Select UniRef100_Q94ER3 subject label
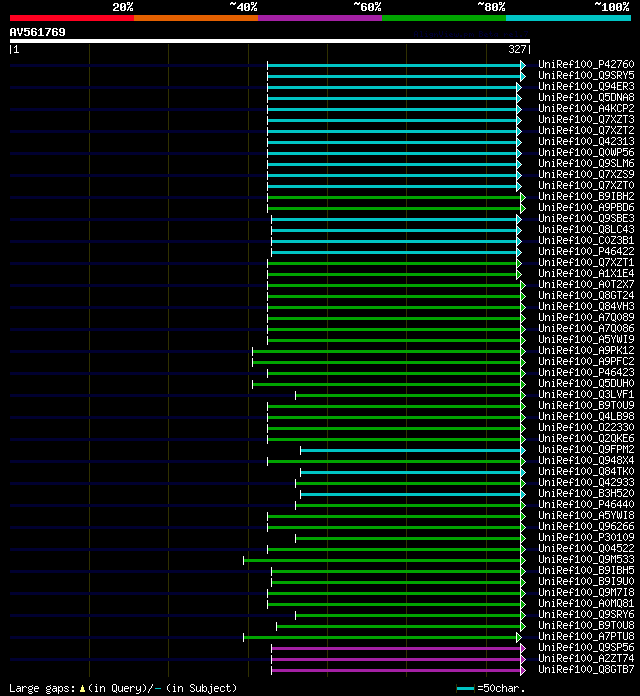640x696 pixels. point(586,87)
